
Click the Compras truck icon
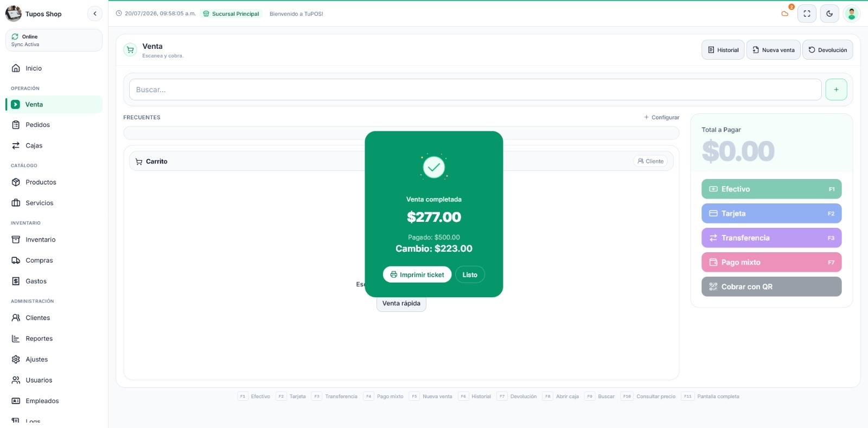pyautogui.click(x=16, y=260)
